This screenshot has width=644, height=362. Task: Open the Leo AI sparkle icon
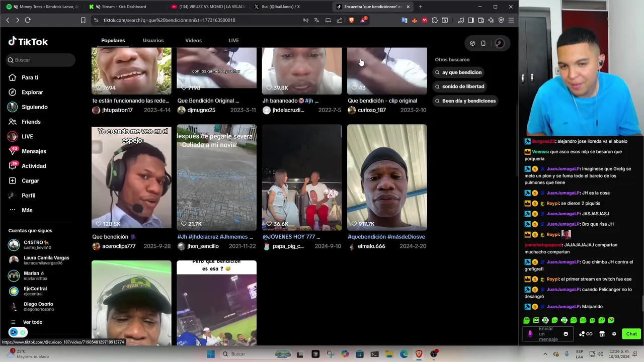tap(491, 20)
